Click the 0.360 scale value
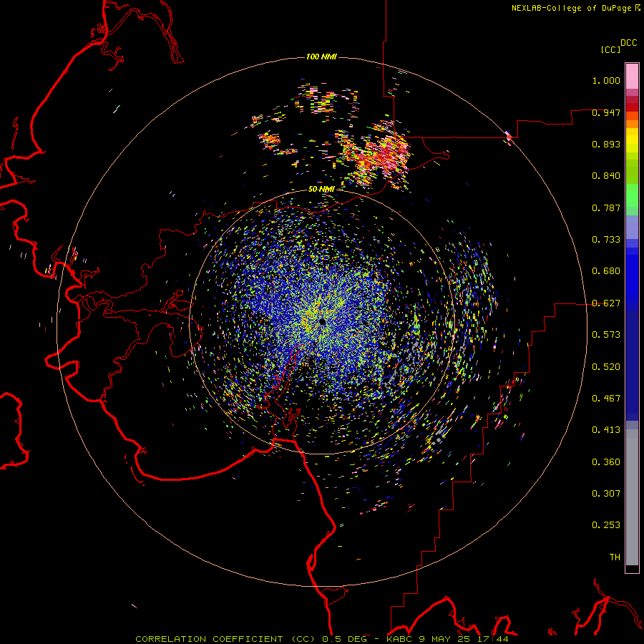The width and height of the screenshot is (644, 644). coord(606,462)
